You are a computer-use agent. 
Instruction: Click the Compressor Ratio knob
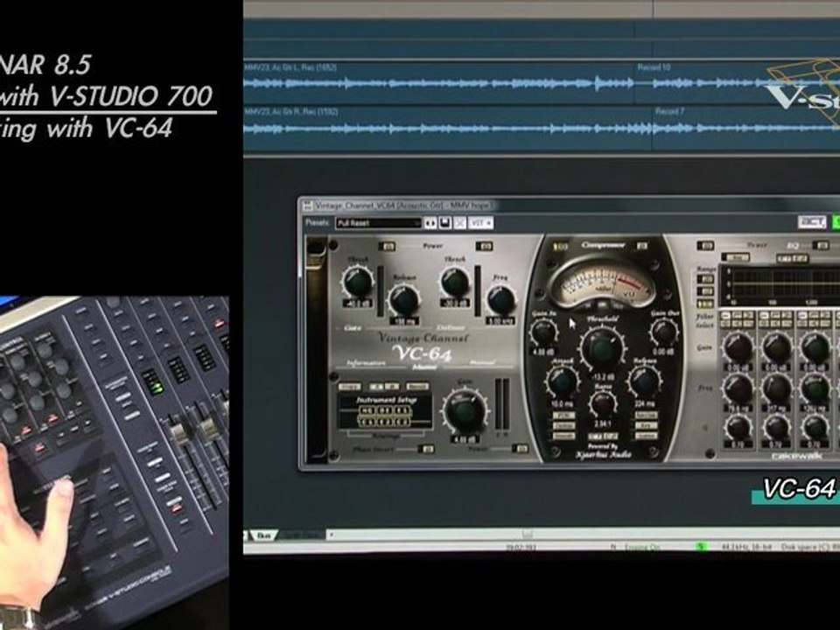[x=603, y=404]
